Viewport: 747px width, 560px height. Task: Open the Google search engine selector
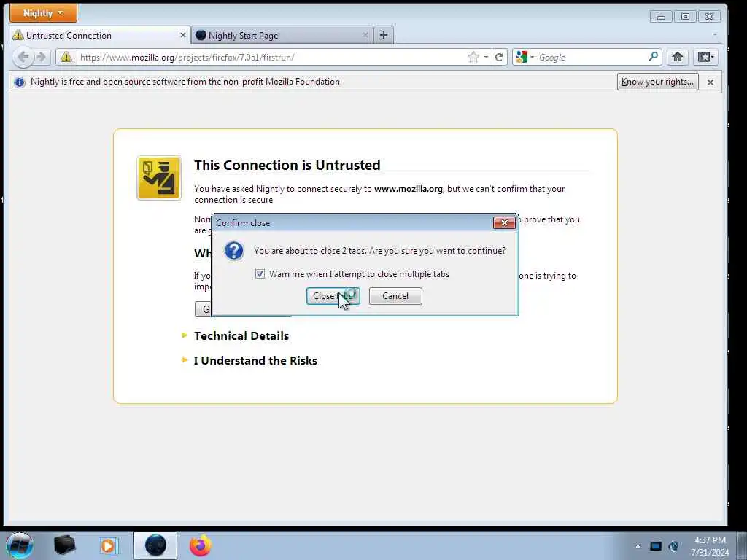pyautogui.click(x=525, y=57)
